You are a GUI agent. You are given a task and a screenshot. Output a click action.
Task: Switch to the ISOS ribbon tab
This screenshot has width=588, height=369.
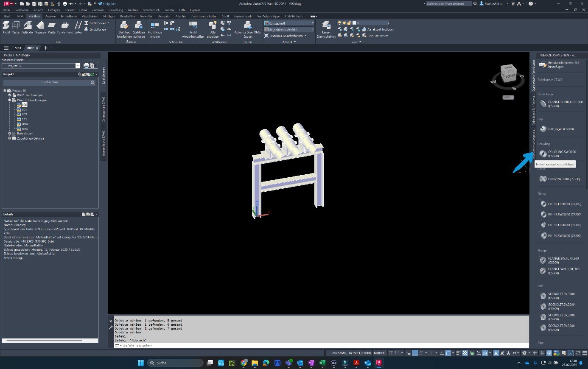(x=20, y=16)
